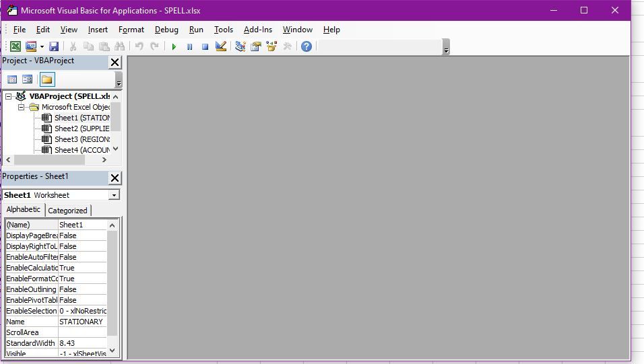Click the View Microsoft Excel icon

(x=15, y=46)
